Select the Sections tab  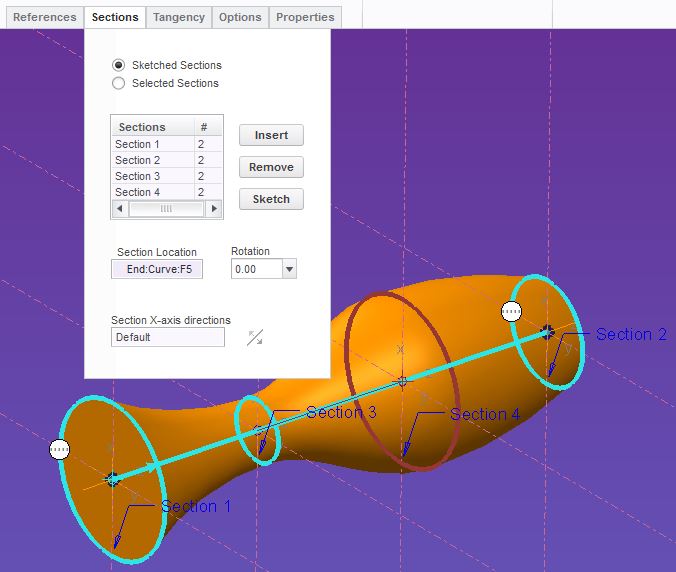115,17
